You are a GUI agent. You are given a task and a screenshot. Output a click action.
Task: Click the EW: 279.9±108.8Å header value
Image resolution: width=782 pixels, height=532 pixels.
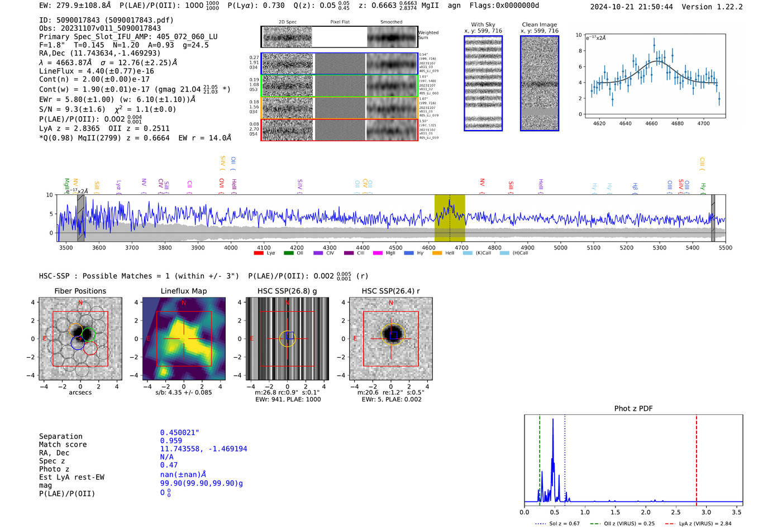pos(75,6)
